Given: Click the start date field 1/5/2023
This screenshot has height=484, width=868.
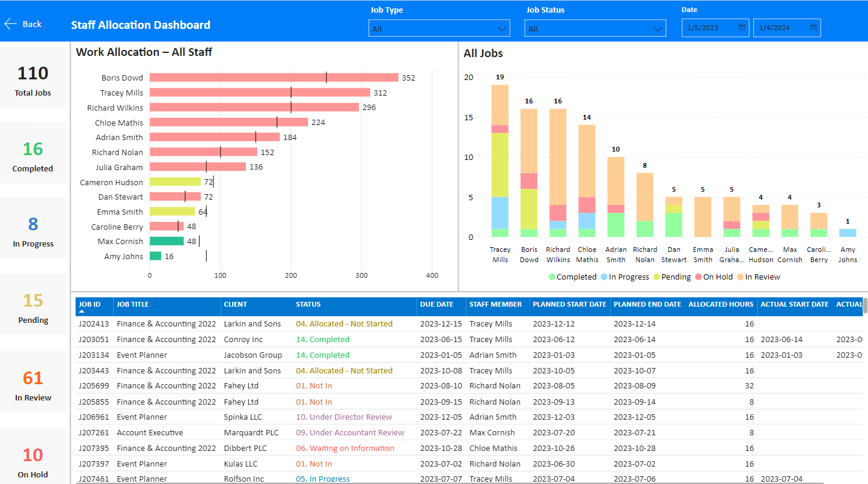Looking at the screenshot, I should pos(715,28).
